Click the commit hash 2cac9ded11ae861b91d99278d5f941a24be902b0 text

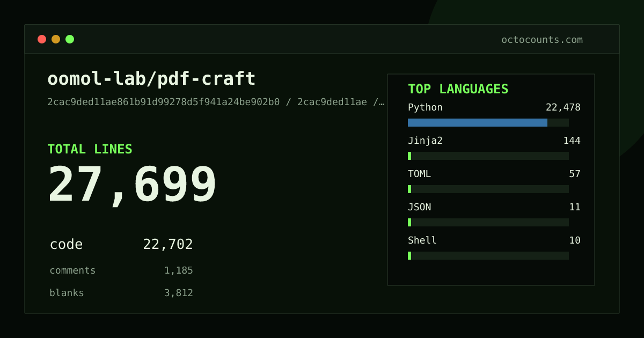click(x=164, y=102)
